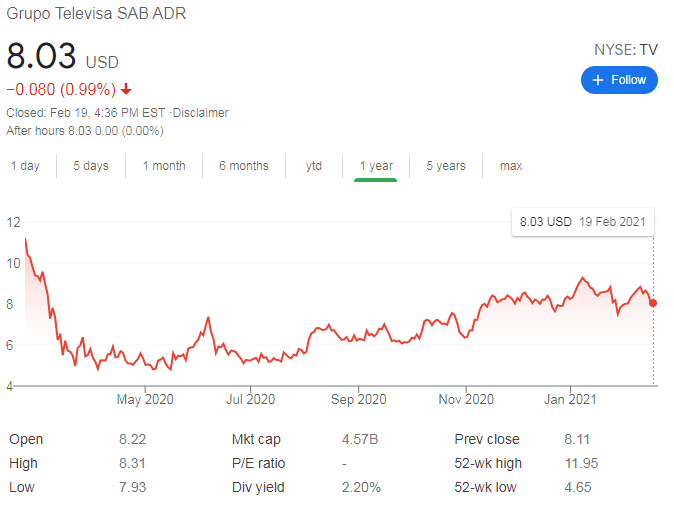This screenshot has height=512, width=674.
Task: Click the 8.03 USD 19 Feb 2021 tooltip
Action: [x=582, y=222]
